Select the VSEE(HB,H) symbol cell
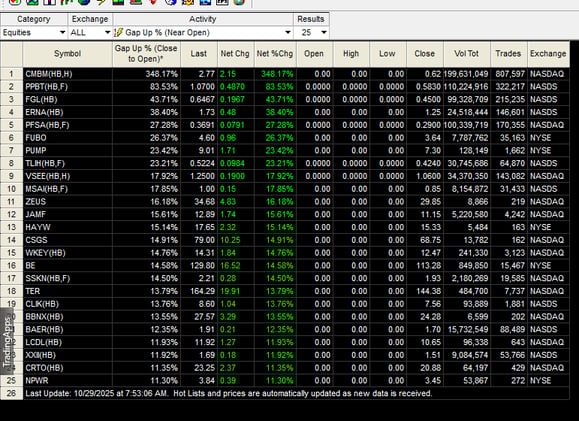The width and height of the screenshot is (579, 421). tap(68, 176)
